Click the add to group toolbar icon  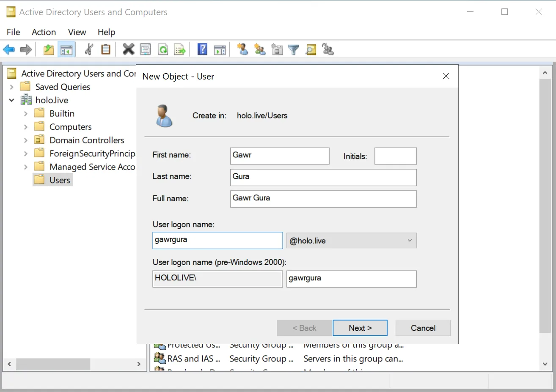[x=328, y=49]
